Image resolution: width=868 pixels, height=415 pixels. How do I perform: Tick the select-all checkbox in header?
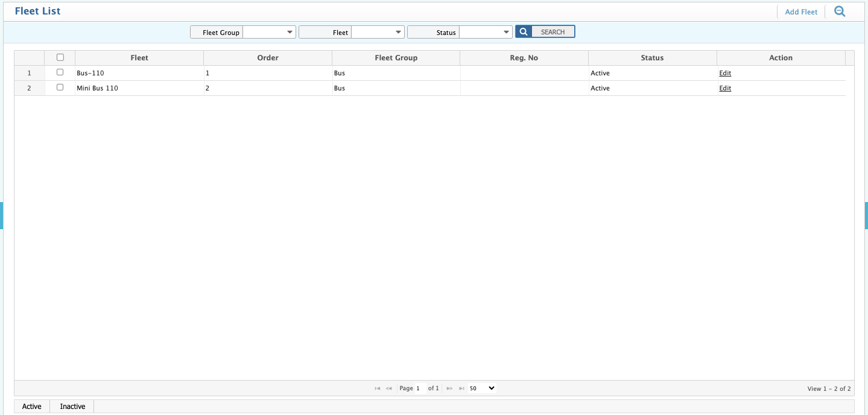[60, 58]
